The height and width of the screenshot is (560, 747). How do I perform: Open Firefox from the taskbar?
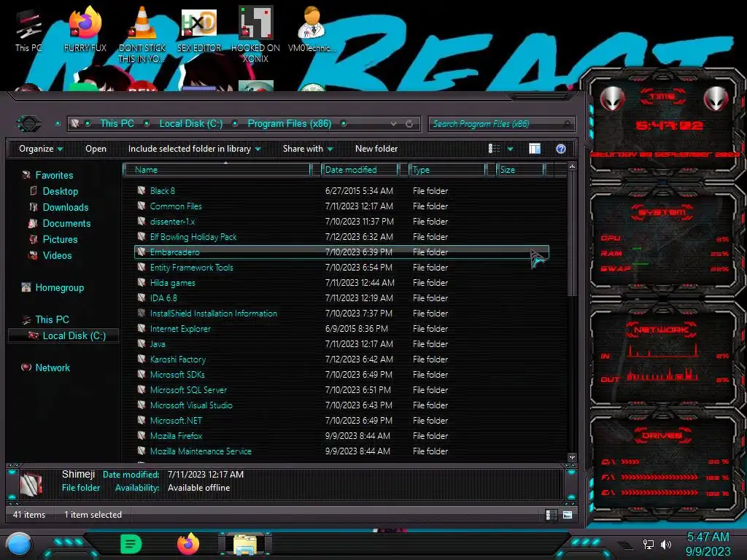pos(188,544)
